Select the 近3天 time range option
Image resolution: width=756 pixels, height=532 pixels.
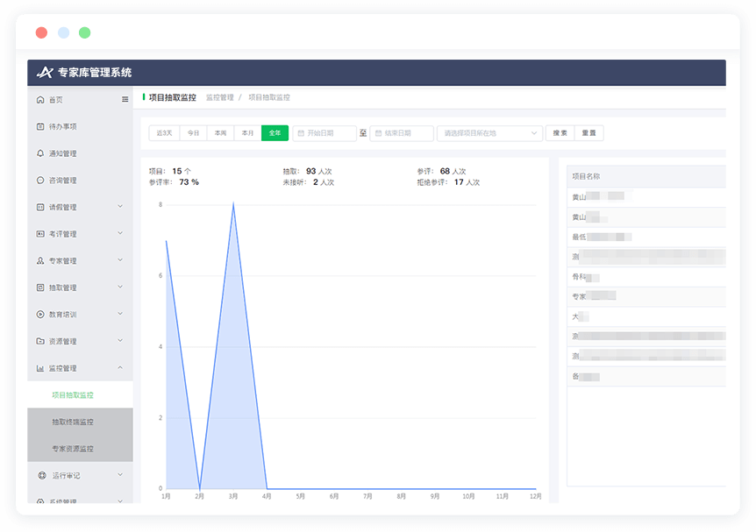click(x=164, y=133)
